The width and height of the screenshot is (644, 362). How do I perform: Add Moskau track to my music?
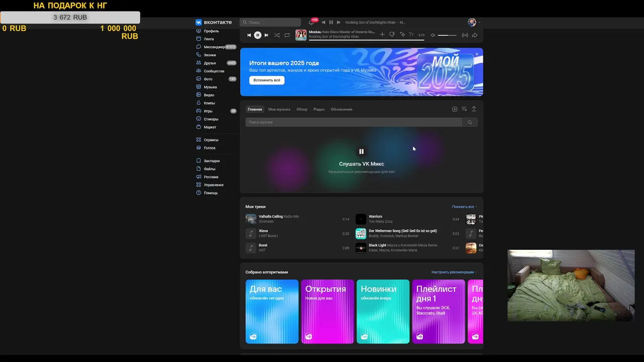[382, 35]
